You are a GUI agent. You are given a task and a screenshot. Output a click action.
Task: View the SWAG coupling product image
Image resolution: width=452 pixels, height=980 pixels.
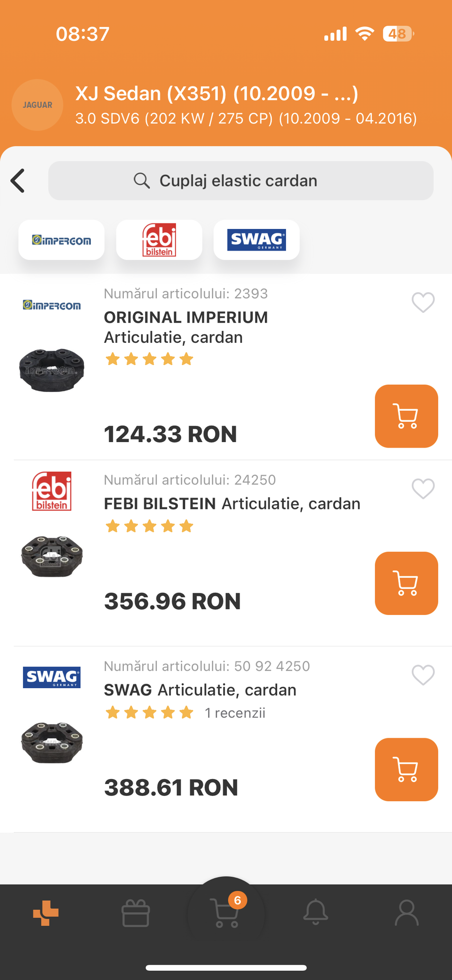(52, 742)
